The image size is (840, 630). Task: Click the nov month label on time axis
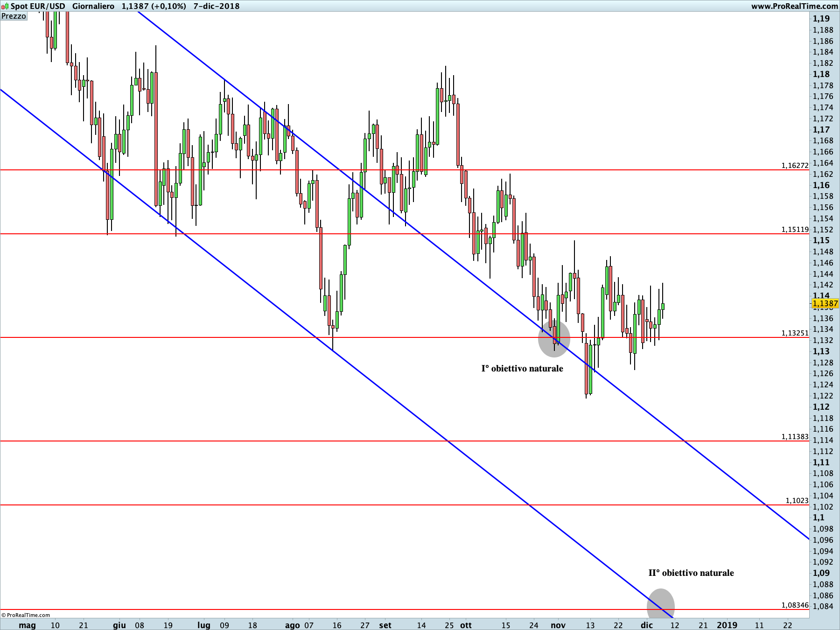(558, 625)
